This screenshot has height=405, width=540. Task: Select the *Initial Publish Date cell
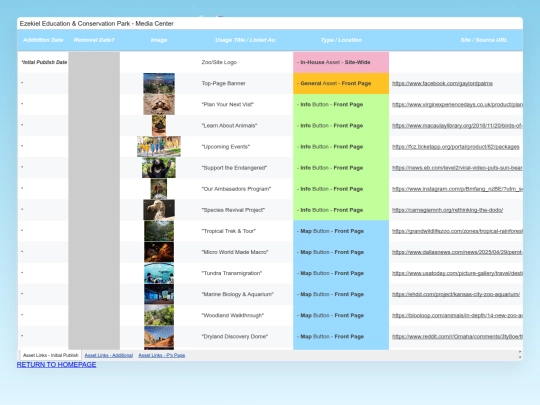coord(43,62)
